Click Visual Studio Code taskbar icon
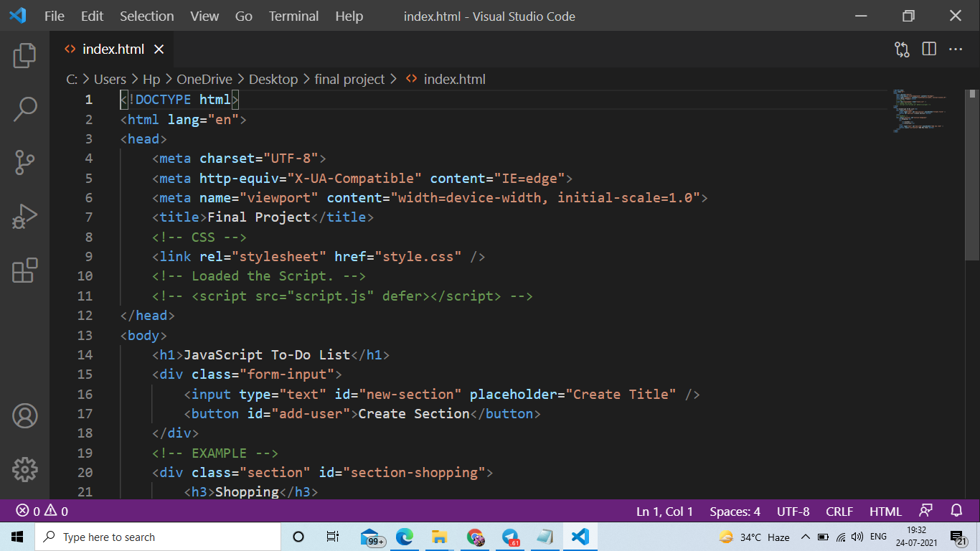 pos(580,537)
